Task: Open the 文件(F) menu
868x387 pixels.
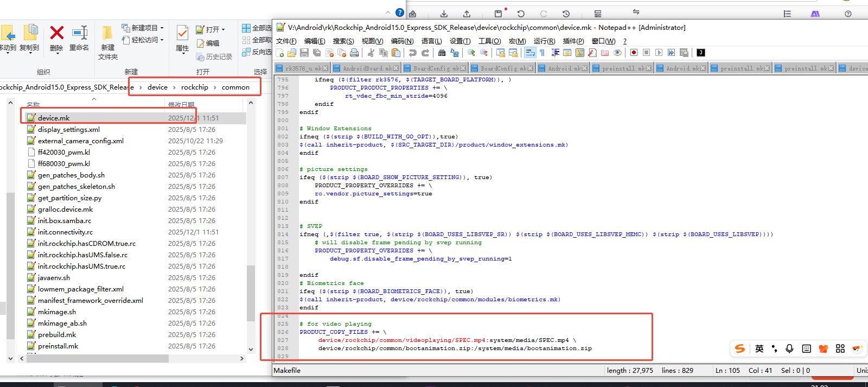Action: (286, 41)
